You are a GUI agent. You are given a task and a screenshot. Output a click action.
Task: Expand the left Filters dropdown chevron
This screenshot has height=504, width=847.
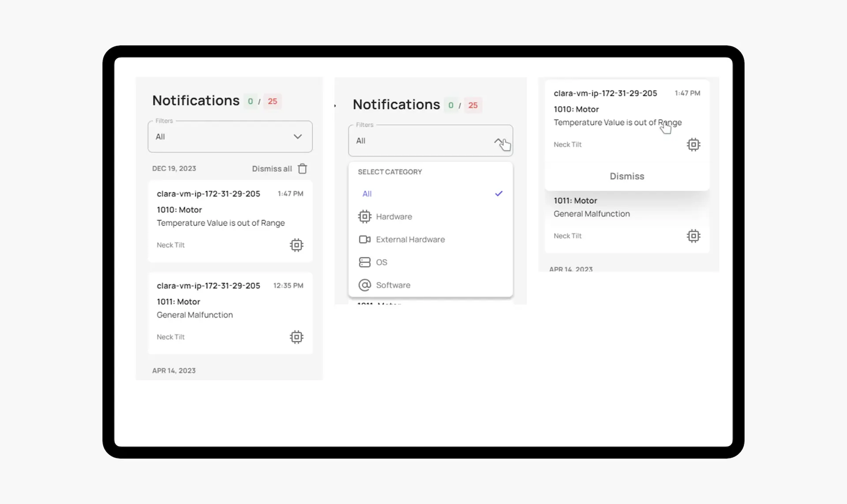(298, 137)
